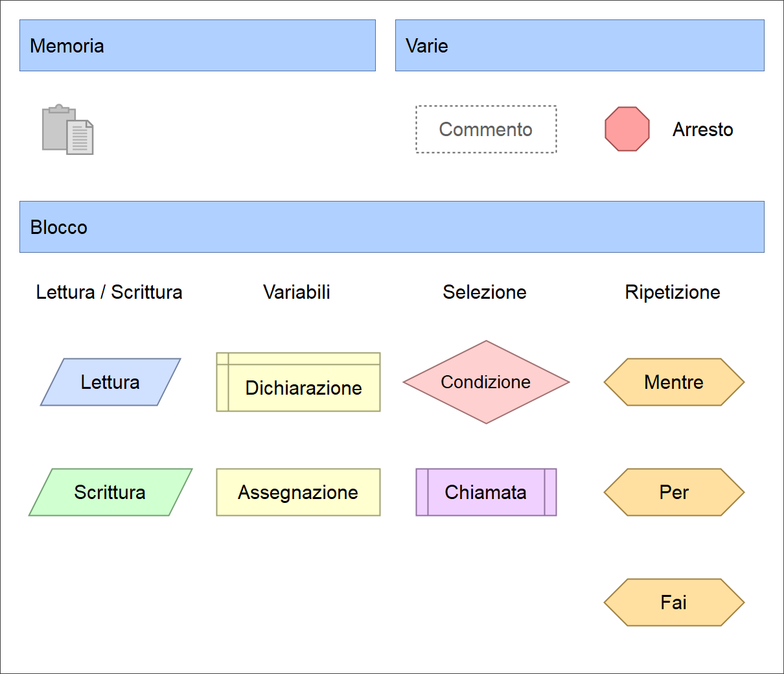
Task: Click the Blocco section header bar
Action: pyautogui.click(x=392, y=227)
